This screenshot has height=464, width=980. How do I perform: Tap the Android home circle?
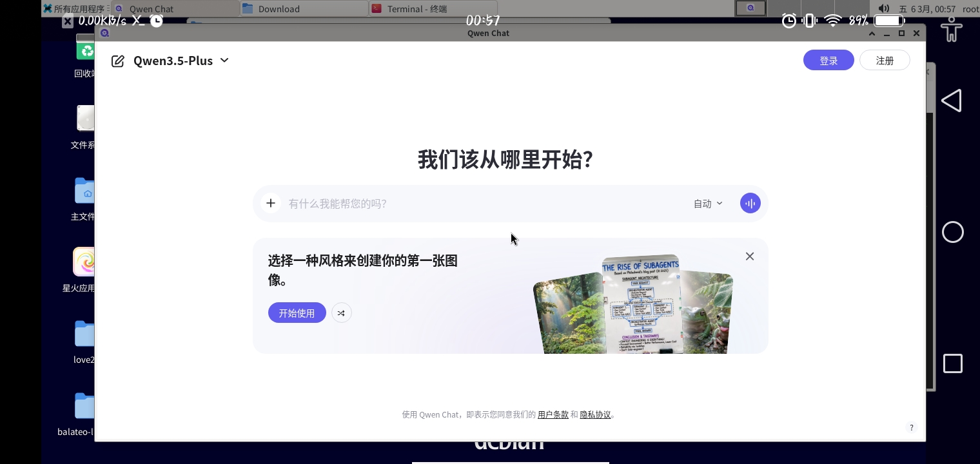coord(953,232)
